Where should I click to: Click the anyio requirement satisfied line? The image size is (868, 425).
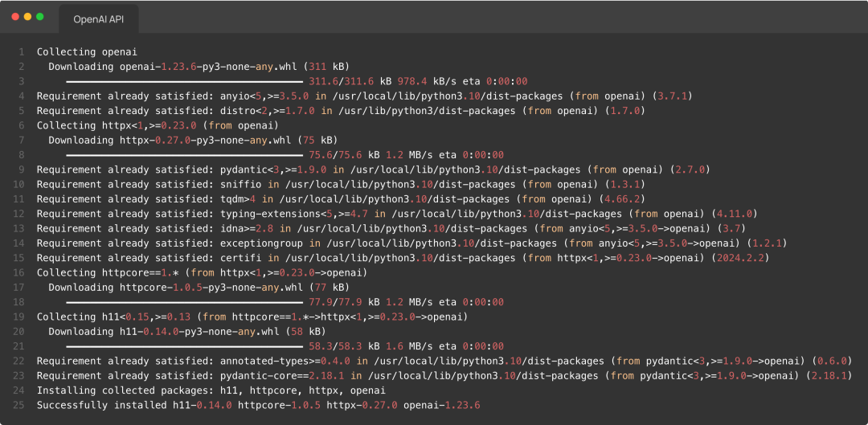pos(365,96)
